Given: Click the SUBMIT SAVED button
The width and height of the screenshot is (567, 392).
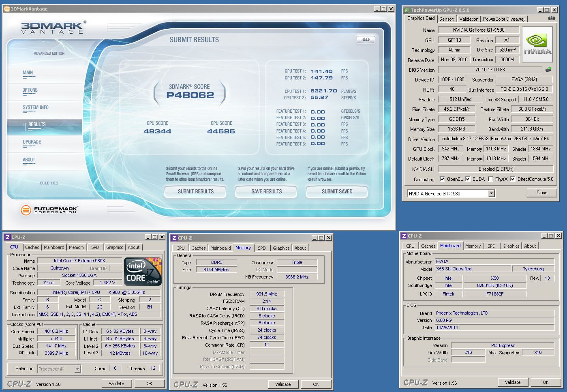Looking at the screenshot, I should point(337,191).
